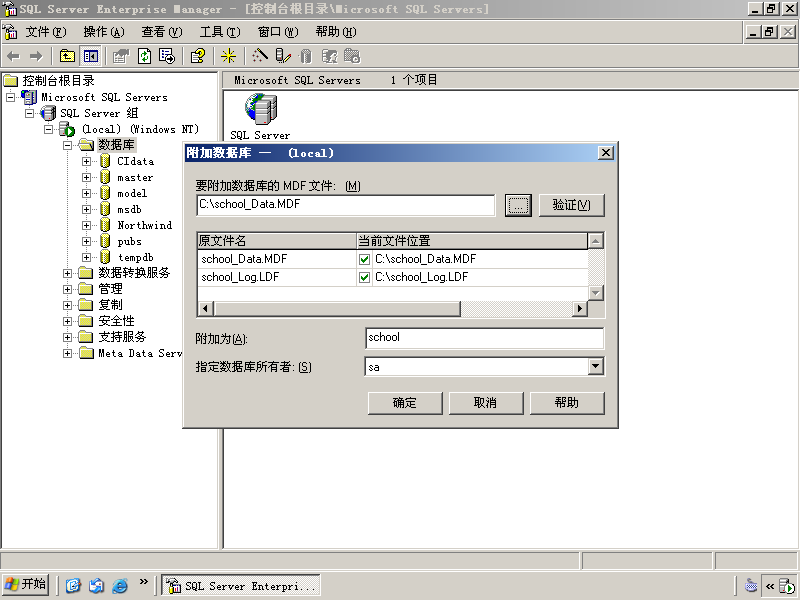The width and height of the screenshot is (800, 600).
Task: Click the console menu icon left of 文件
Action: (10, 32)
